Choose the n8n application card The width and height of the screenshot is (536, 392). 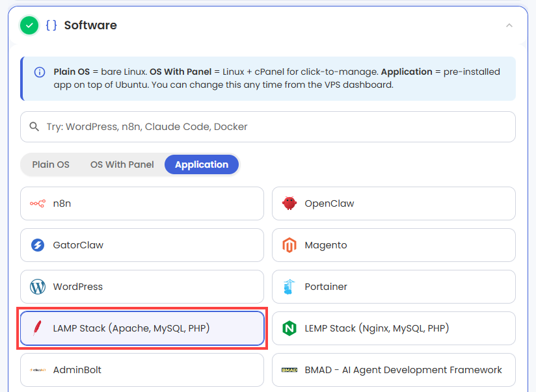142,203
